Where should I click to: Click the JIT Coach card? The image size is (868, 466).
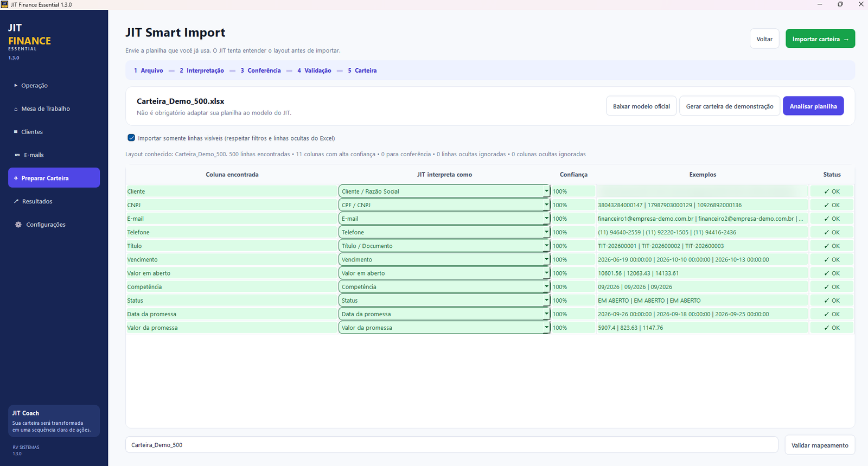(x=54, y=421)
